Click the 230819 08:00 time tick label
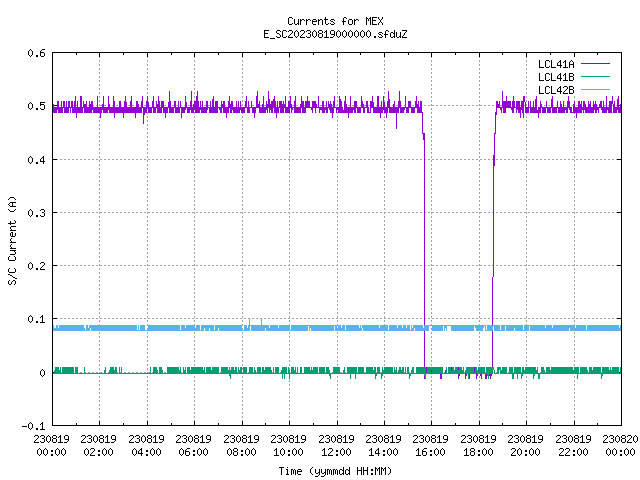Image resolution: width=640 pixels, height=480 pixels. [x=241, y=446]
